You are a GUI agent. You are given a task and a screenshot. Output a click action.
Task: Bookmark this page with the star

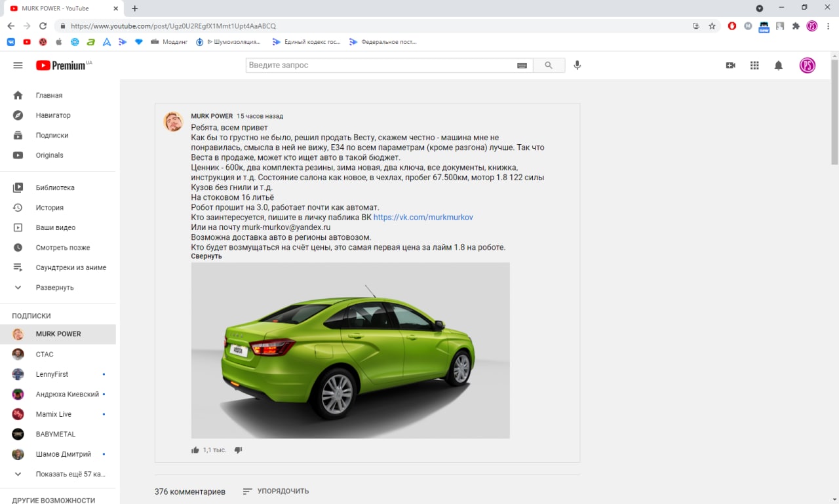(x=712, y=26)
